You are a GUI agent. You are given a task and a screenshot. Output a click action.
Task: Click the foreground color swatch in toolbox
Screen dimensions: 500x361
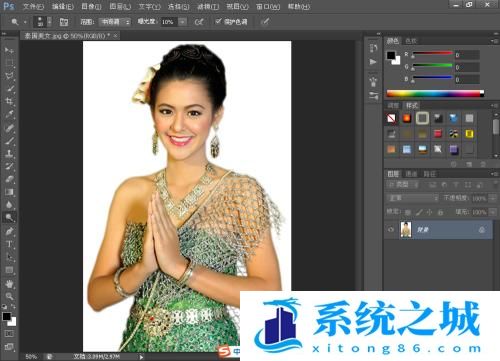pyautogui.click(x=7, y=316)
